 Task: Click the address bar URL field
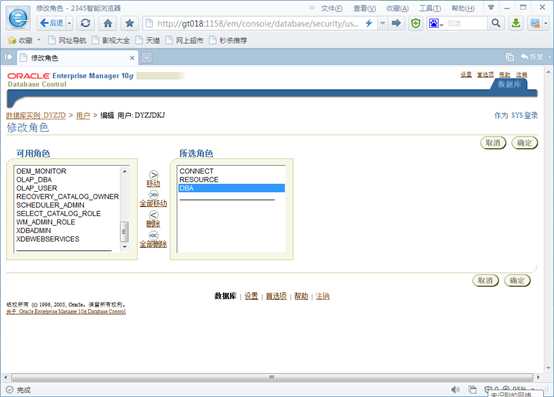(257, 24)
